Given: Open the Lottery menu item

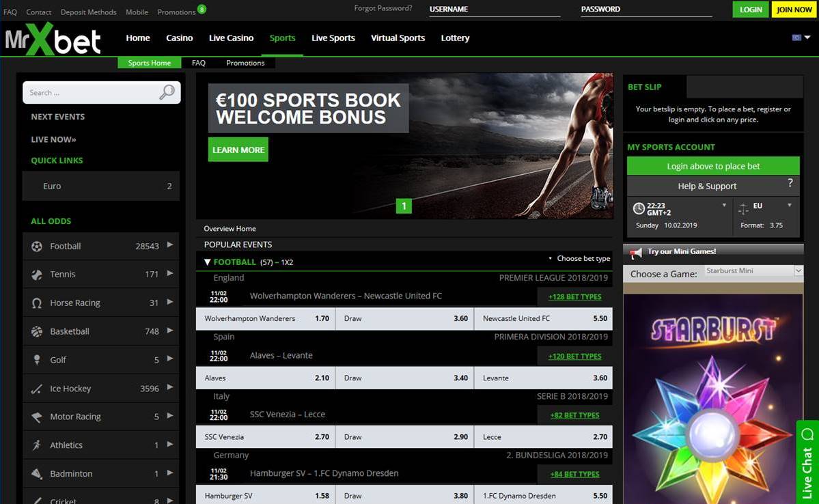Looking at the screenshot, I should click(x=455, y=38).
